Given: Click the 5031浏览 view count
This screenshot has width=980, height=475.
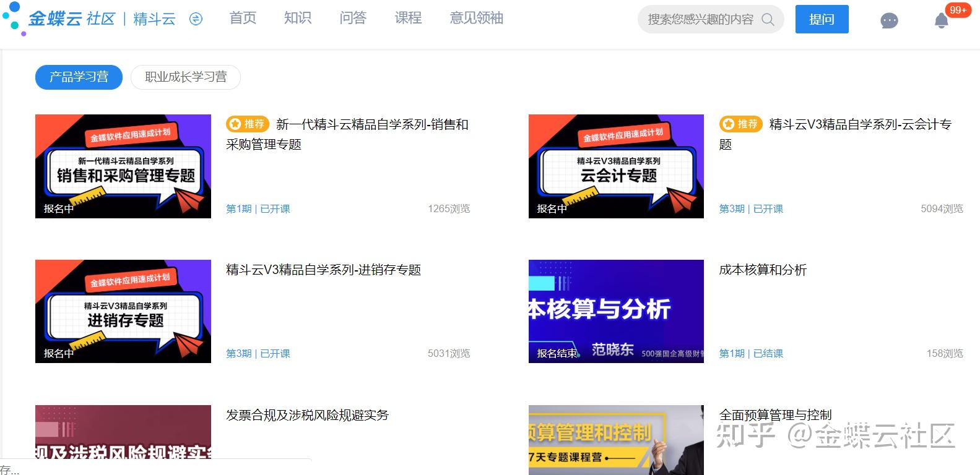Looking at the screenshot, I should point(449,354).
